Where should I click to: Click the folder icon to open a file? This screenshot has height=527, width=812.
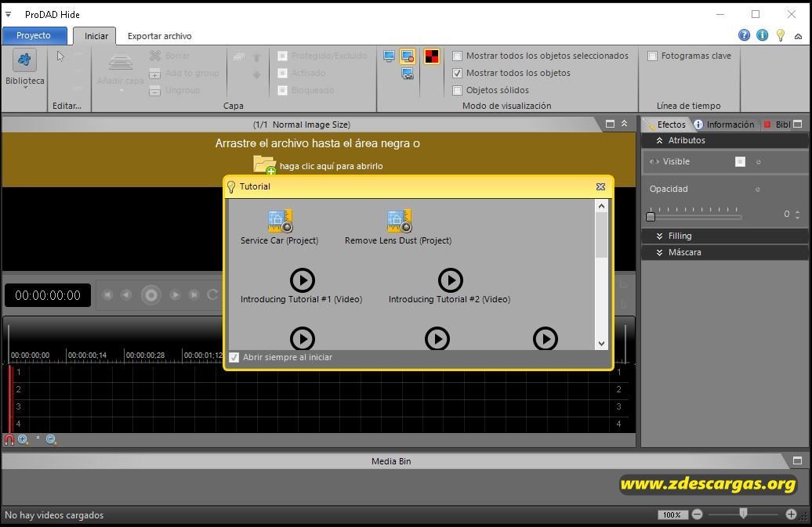pos(264,164)
